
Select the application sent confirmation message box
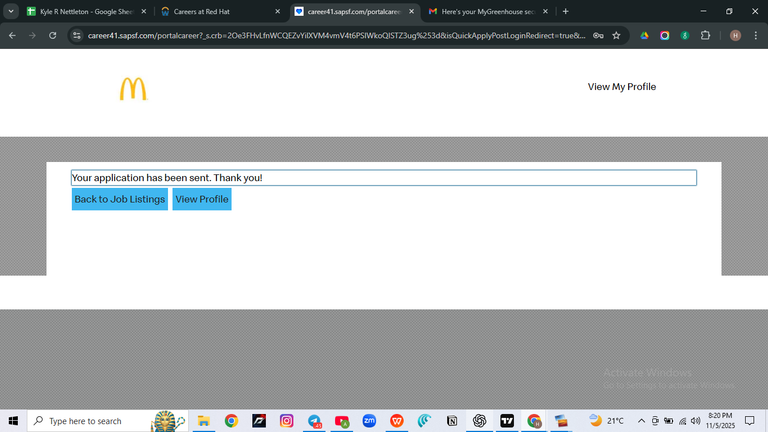click(x=384, y=178)
